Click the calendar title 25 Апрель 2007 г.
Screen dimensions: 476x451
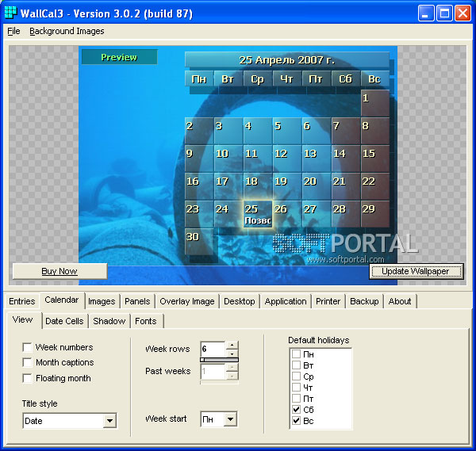[x=287, y=60]
